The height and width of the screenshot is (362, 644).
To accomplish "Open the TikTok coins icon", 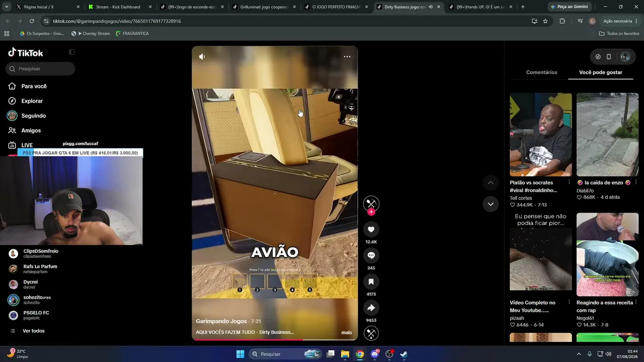I will click(598, 57).
